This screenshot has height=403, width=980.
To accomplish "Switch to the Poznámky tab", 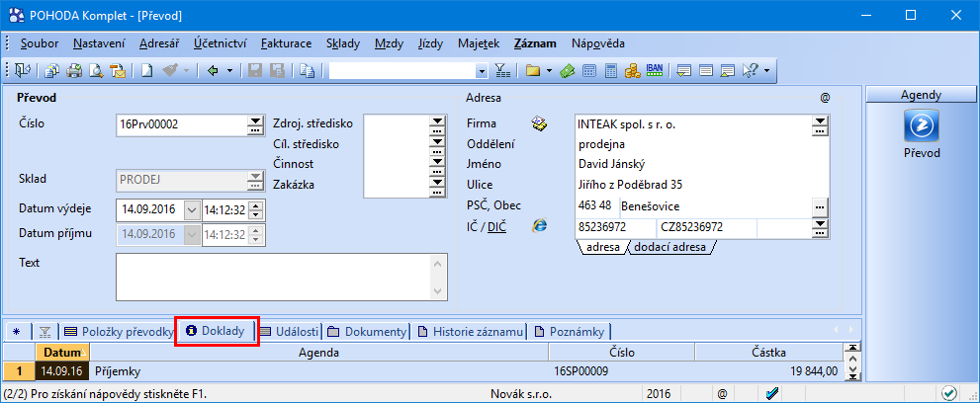I will point(569,332).
